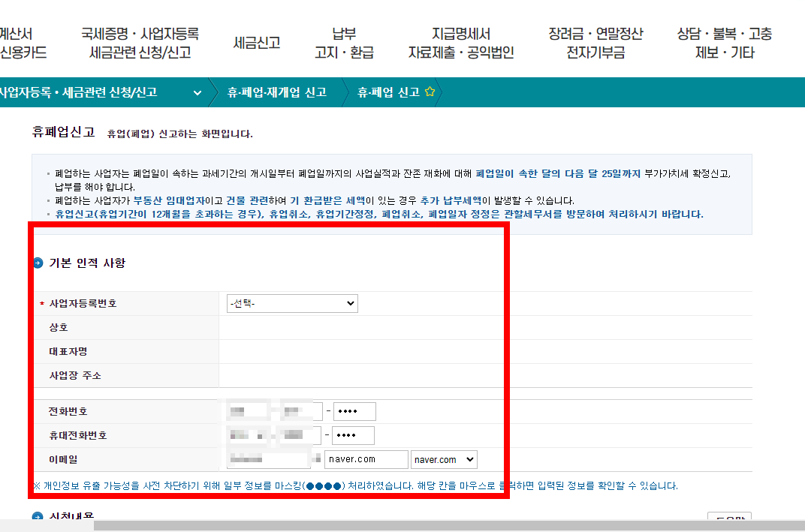The width and height of the screenshot is (805, 532).
Task: Open the naver.com email domain dropdown
Action: point(444,459)
